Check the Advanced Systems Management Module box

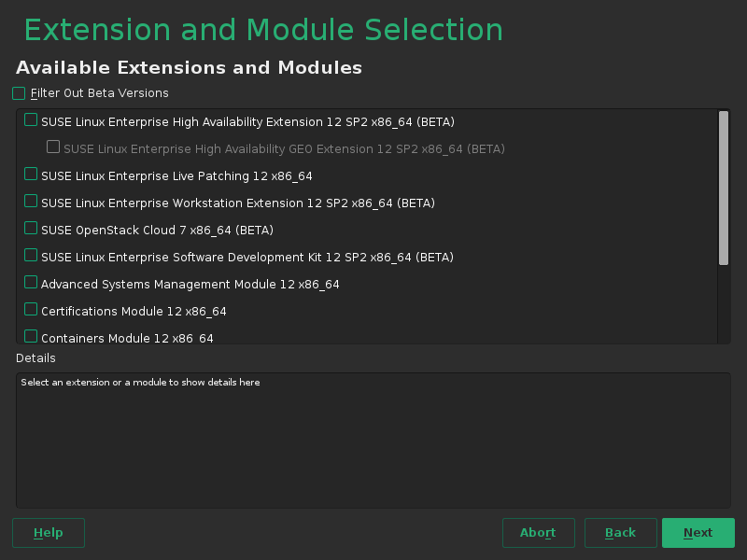coord(31,283)
